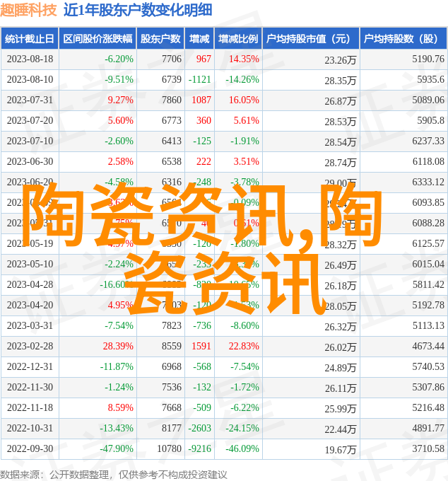The width and height of the screenshot is (448, 481).
Task: Click the 户均持股数（股） column header
Action: (403, 39)
